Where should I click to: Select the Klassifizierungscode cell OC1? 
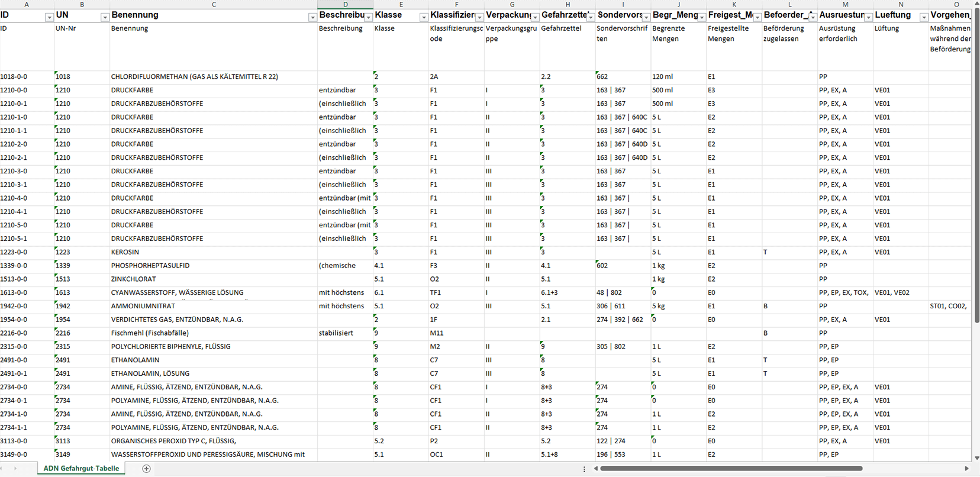pos(456,455)
